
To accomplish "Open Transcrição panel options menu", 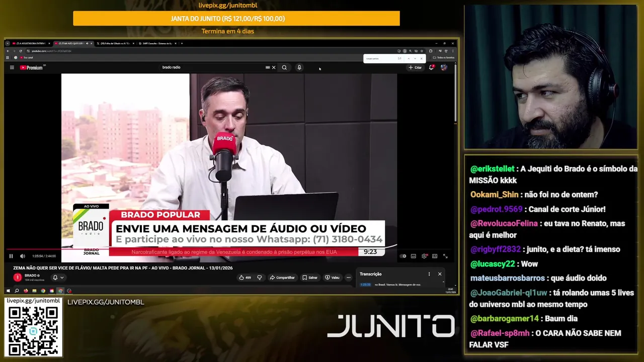I will point(429,274).
